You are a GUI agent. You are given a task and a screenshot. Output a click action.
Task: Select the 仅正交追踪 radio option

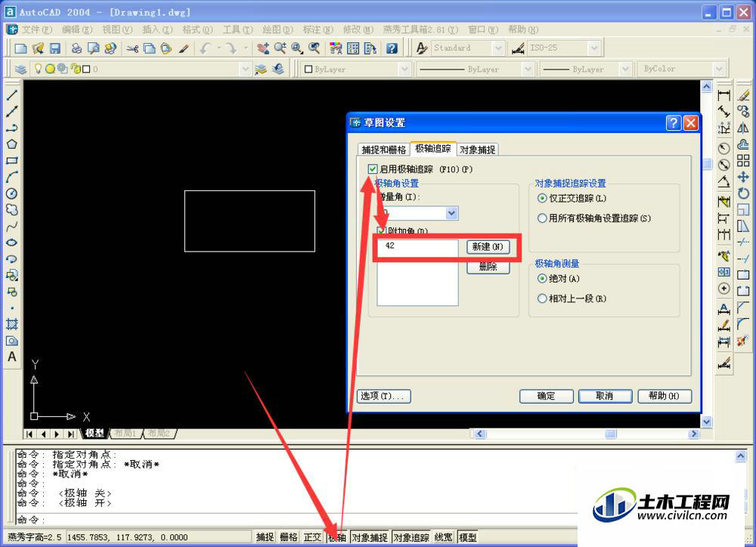coord(542,198)
